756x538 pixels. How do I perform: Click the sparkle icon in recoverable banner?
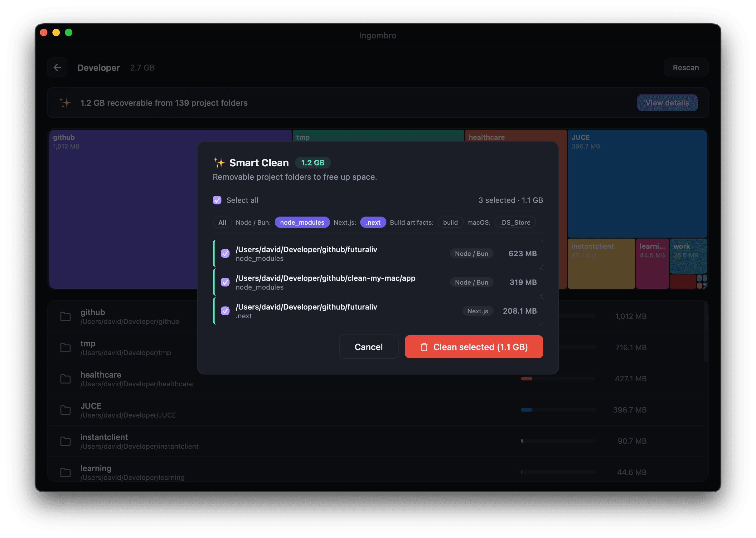tap(65, 103)
